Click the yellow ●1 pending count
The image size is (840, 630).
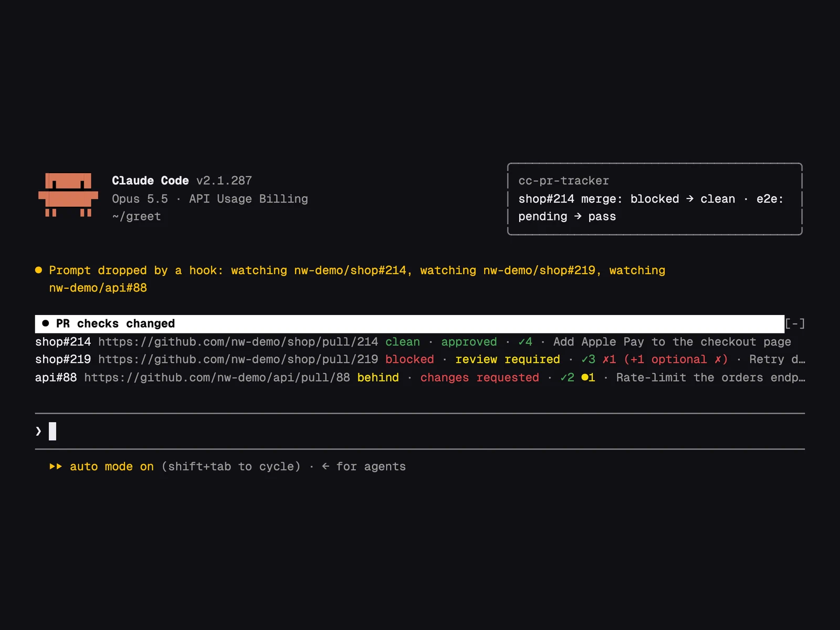[588, 377]
